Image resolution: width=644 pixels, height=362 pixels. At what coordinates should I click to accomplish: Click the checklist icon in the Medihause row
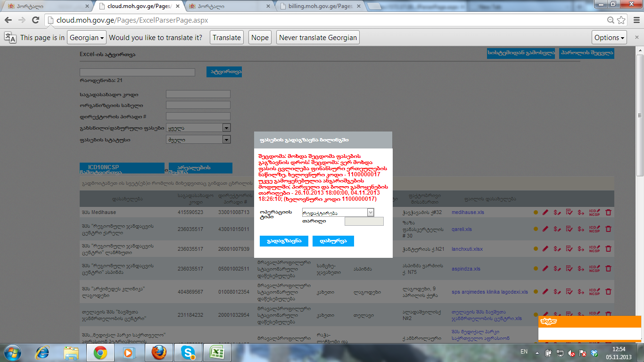click(569, 213)
